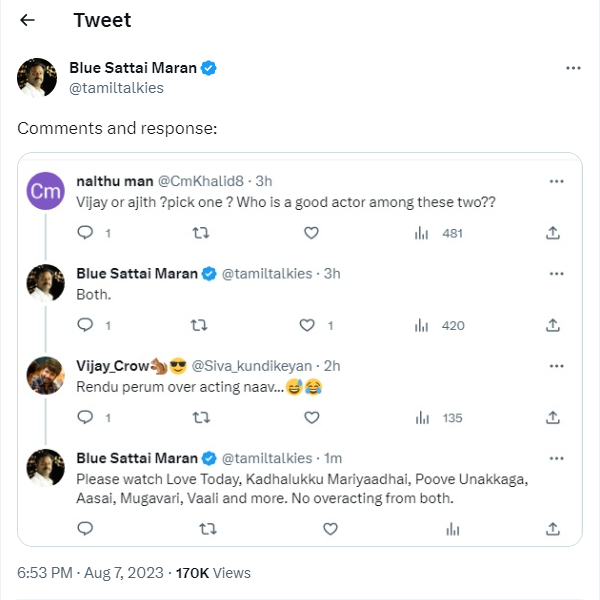The height and width of the screenshot is (600, 600).
Task: Open the @tamiltalkies handle in header
Action: (116, 88)
